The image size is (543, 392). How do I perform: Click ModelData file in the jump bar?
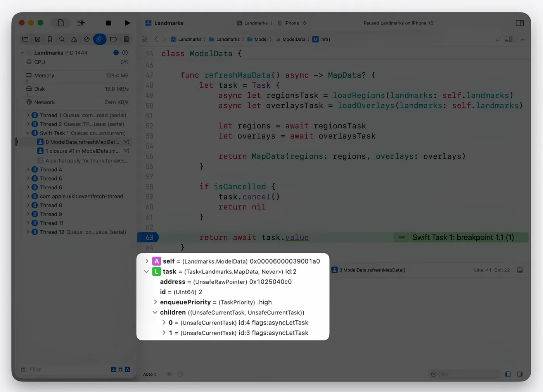pos(291,39)
